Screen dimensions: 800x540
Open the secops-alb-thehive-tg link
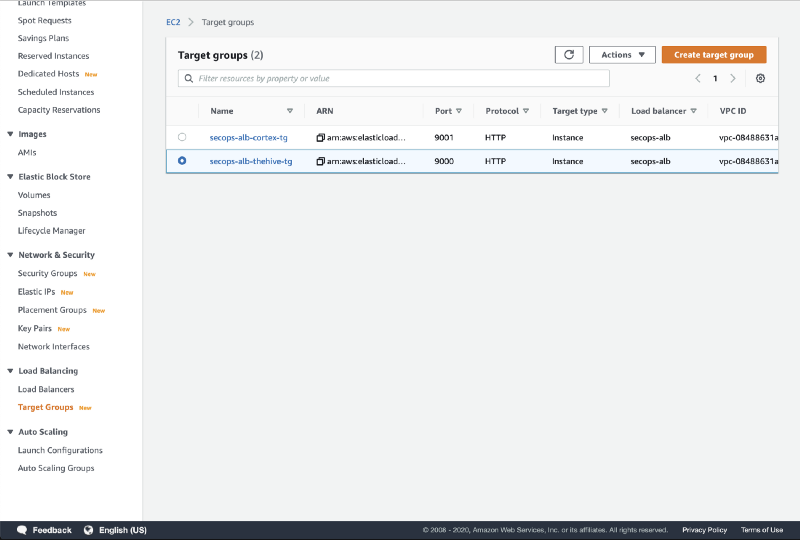click(250, 161)
